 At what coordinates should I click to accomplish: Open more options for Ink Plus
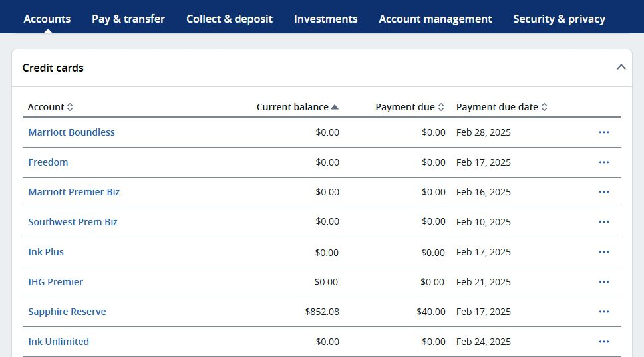click(603, 252)
